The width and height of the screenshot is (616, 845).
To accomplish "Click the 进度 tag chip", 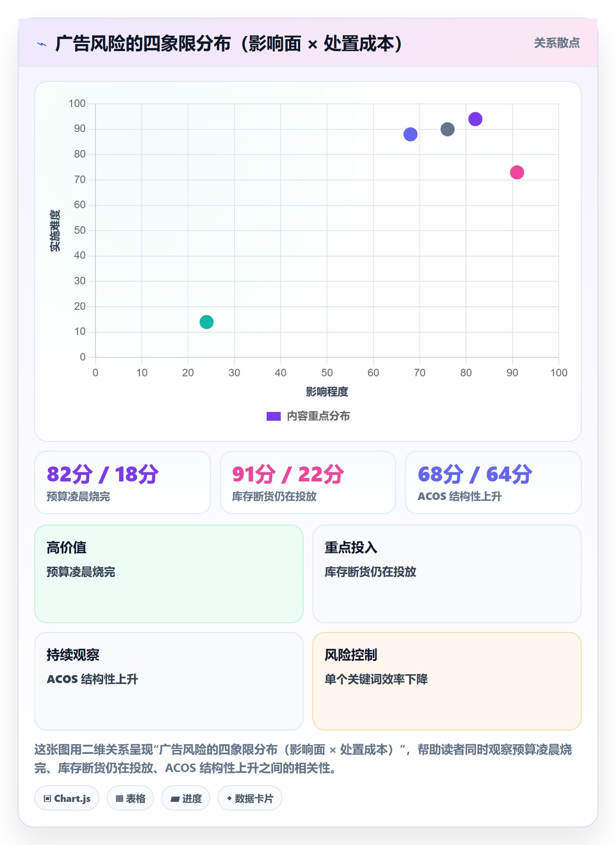I will pos(186,798).
